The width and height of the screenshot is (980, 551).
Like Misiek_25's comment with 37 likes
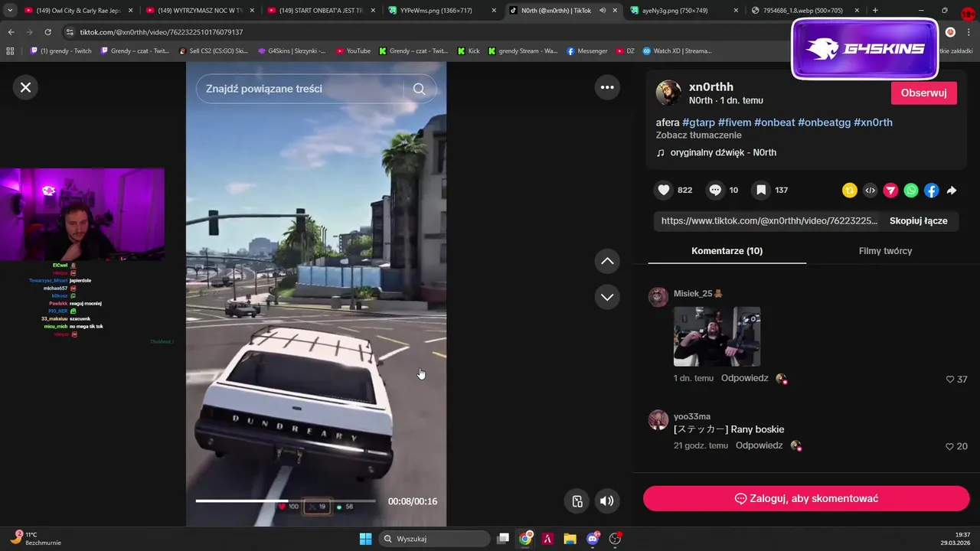(951, 379)
